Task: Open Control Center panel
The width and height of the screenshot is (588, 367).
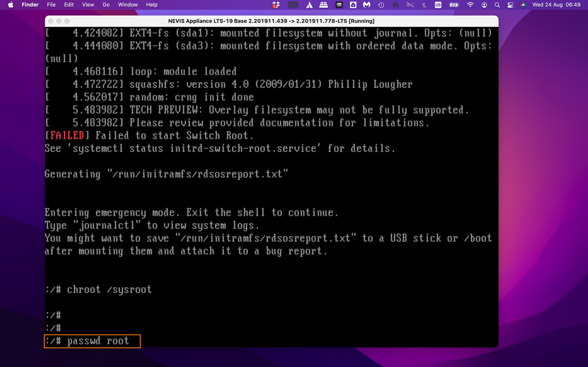Action: 510,5
